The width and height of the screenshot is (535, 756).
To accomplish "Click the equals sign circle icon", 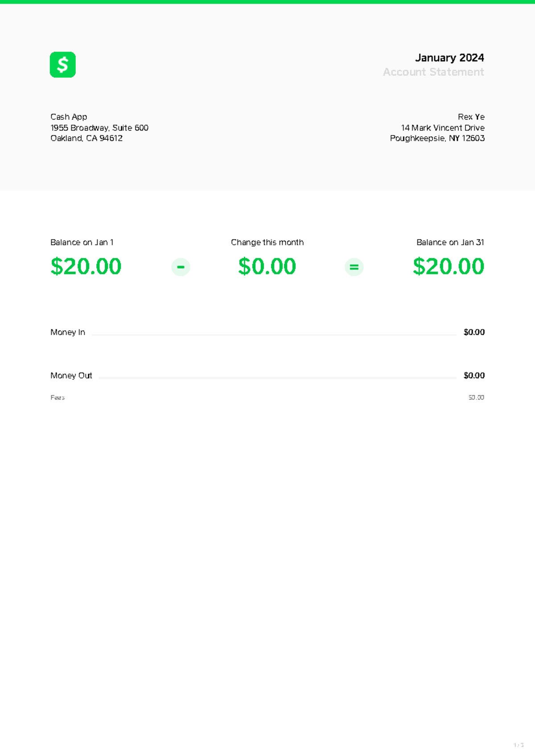I will pos(354,267).
